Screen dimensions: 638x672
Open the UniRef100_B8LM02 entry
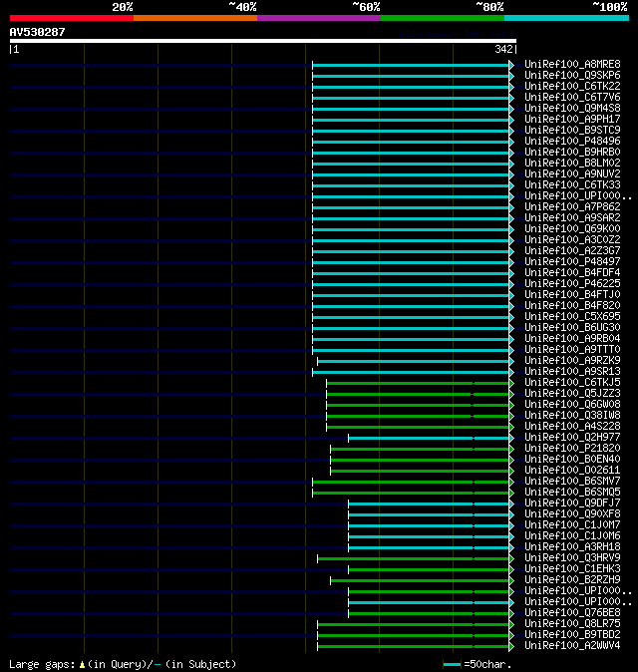[x=572, y=163]
